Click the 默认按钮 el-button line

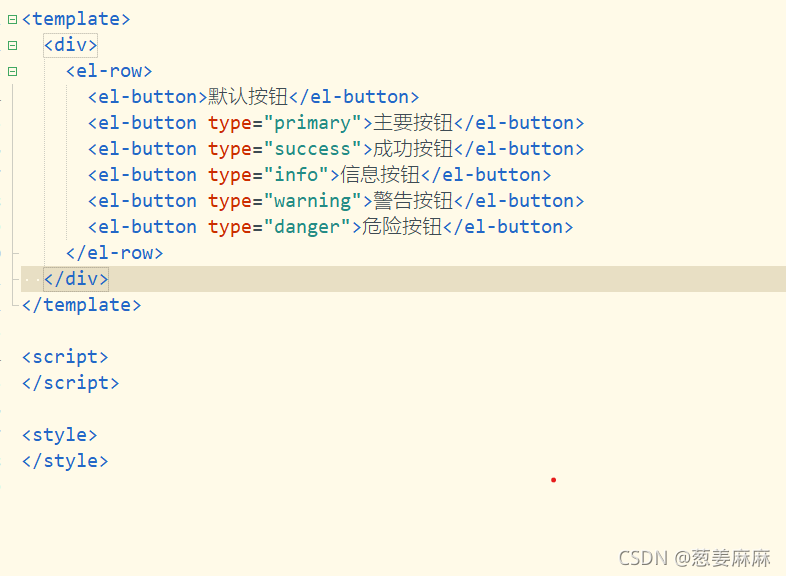(253, 97)
